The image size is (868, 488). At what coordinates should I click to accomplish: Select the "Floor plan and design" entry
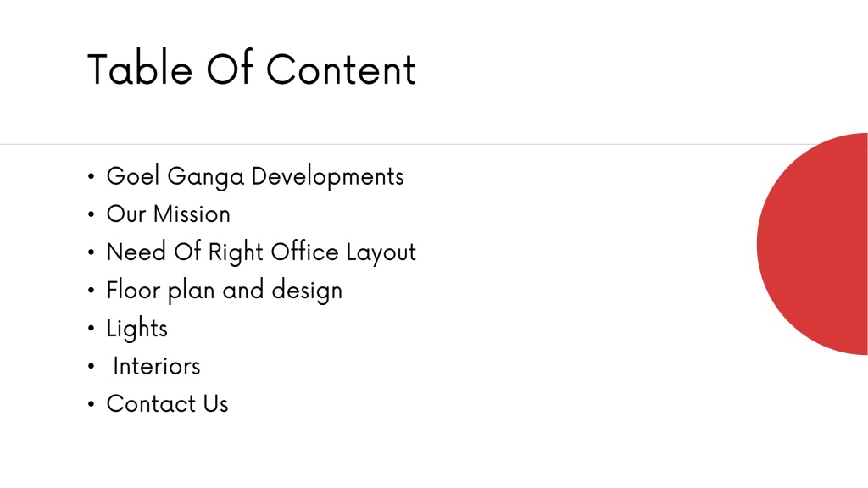[x=224, y=291]
